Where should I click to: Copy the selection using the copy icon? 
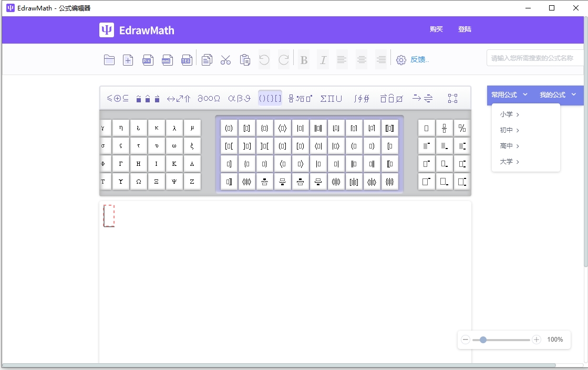tap(207, 60)
